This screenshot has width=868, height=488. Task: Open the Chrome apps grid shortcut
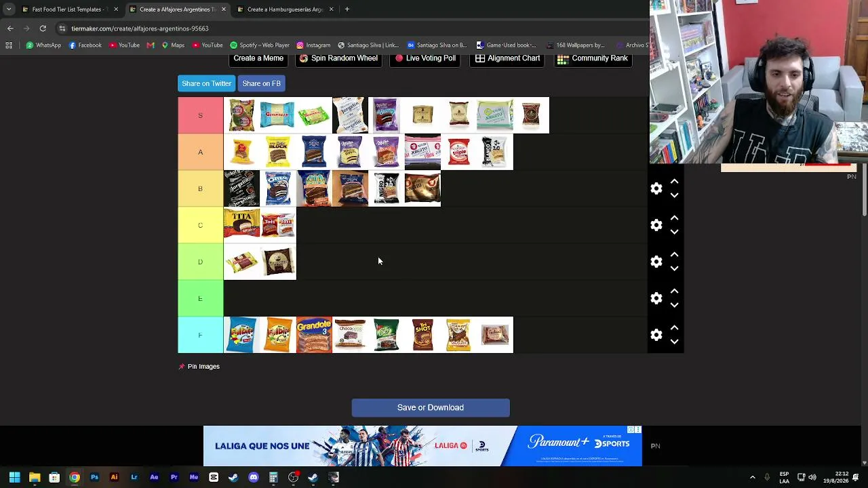(x=9, y=45)
